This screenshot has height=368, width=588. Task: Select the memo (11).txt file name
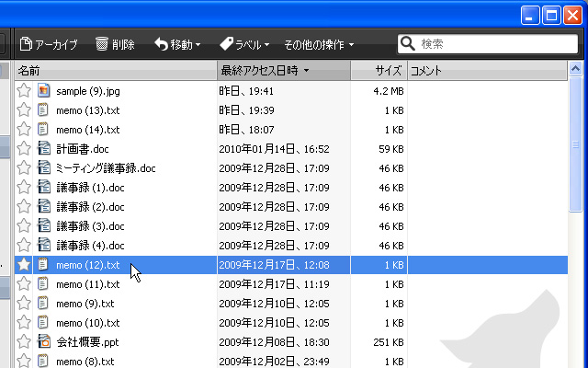click(88, 284)
